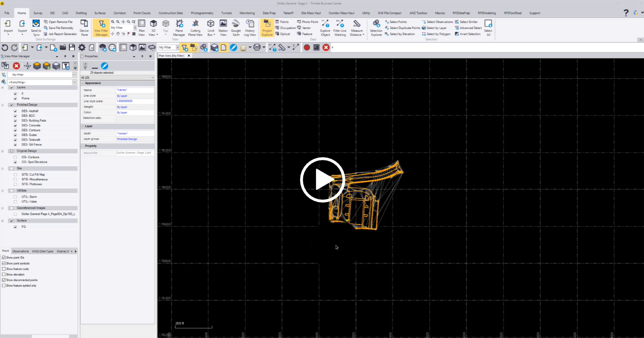
Task: Open the View Filter Manager
Action: point(100,28)
